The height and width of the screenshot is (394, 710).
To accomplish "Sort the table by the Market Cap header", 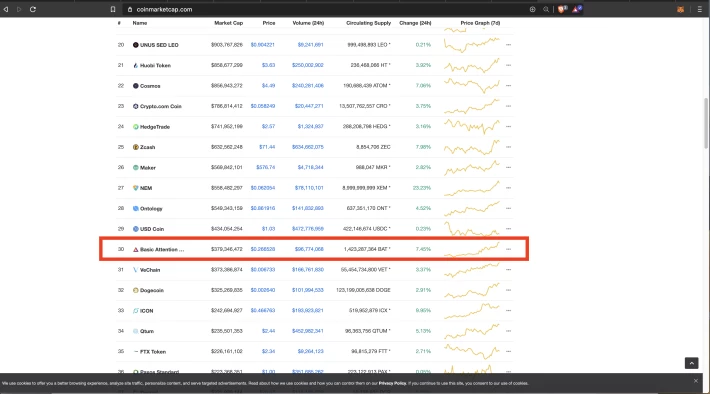I will point(229,23).
